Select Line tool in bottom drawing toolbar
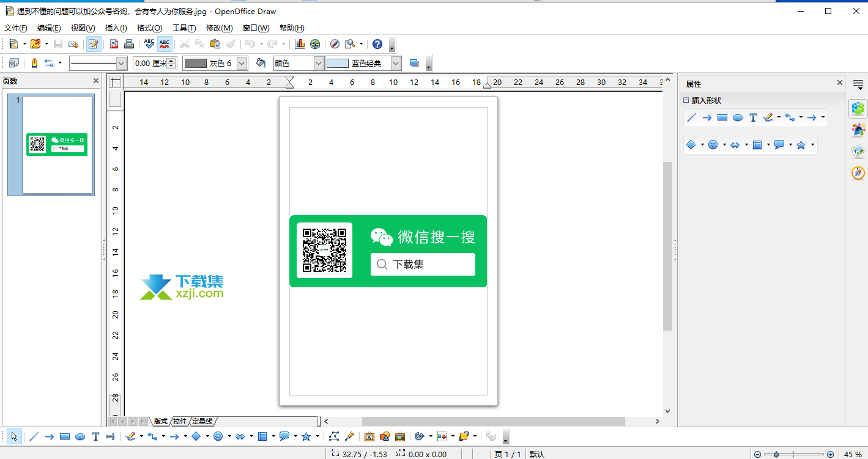The width and height of the screenshot is (868, 459). click(34, 436)
